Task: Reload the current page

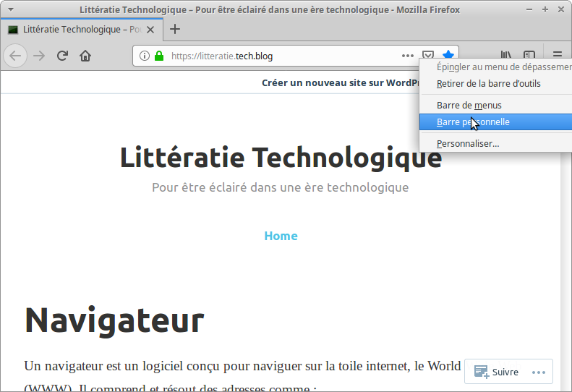Action: click(63, 56)
